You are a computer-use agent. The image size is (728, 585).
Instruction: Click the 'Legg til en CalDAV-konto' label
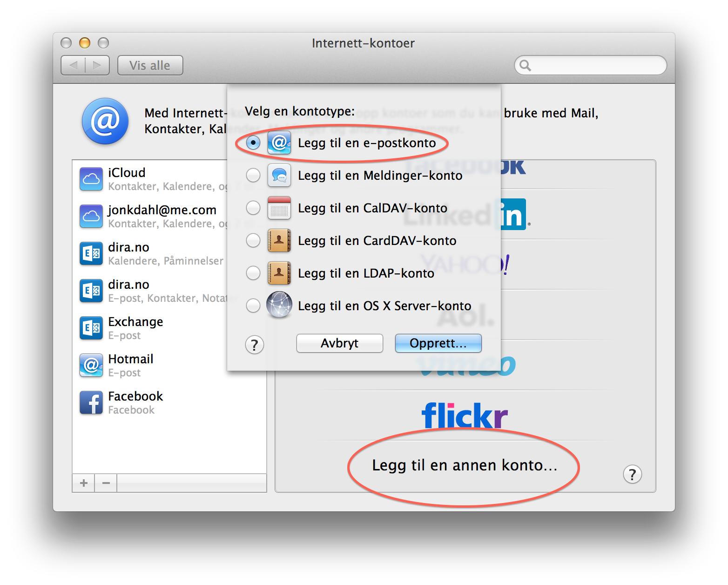tap(372, 208)
